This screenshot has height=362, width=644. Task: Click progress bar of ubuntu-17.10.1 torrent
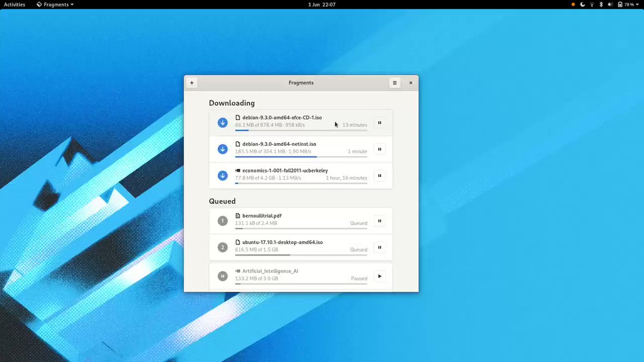[301, 255]
